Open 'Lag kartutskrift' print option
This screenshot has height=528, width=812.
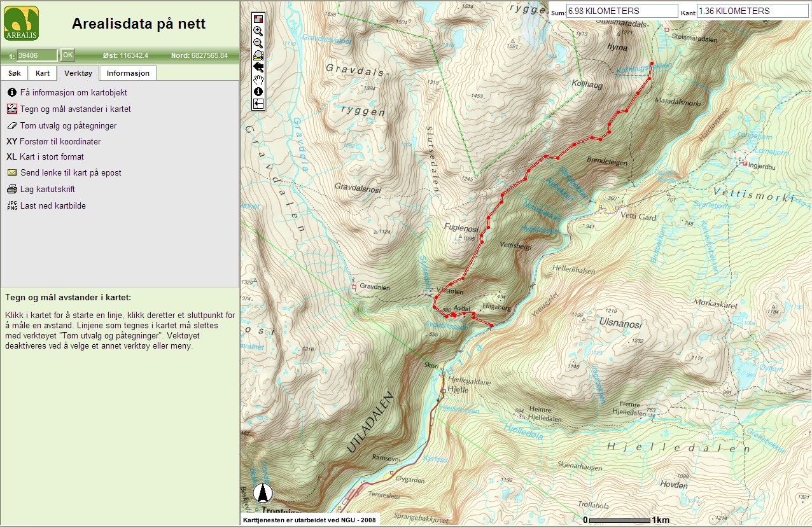pyautogui.click(x=48, y=190)
